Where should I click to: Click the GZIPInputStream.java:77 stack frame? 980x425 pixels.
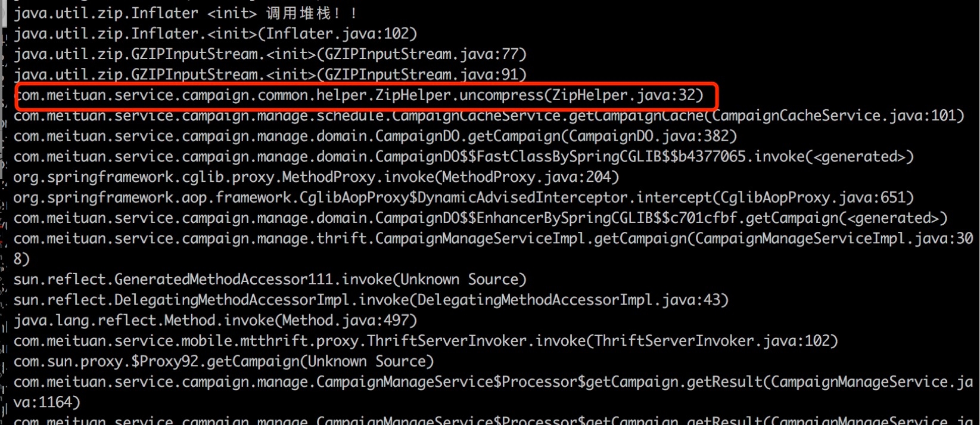tap(270, 54)
